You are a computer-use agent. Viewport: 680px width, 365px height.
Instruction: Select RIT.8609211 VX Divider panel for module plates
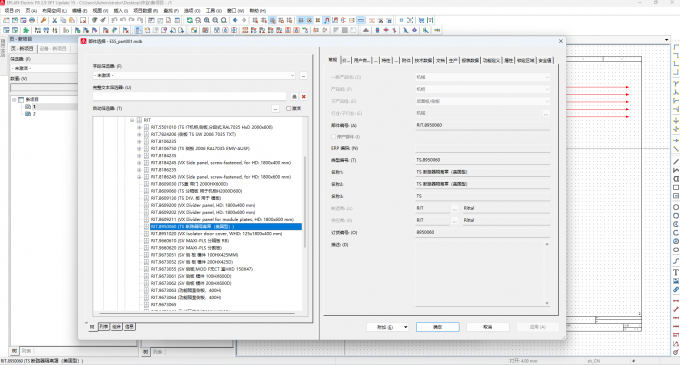pos(222,219)
